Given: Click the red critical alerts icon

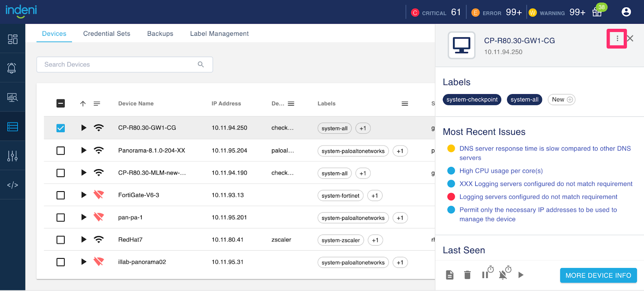Looking at the screenshot, I should 415,13.
